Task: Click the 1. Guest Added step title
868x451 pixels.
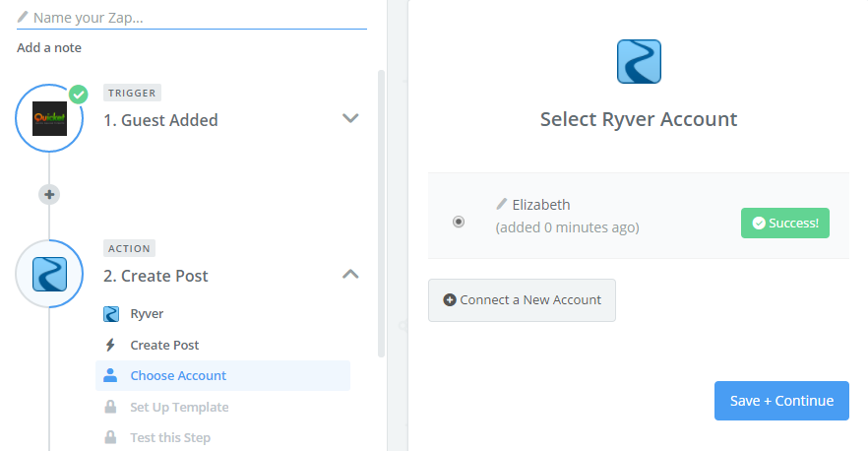Action: point(160,120)
